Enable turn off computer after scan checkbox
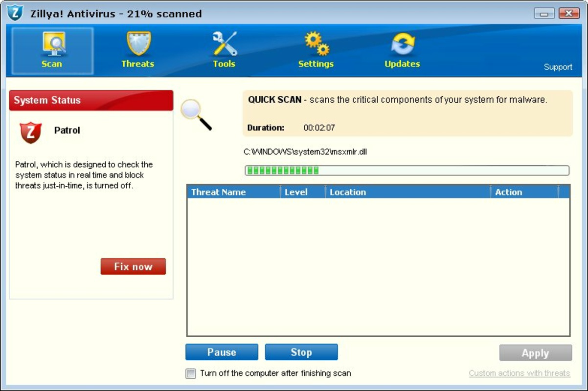 pyautogui.click(x=191, y=374)
